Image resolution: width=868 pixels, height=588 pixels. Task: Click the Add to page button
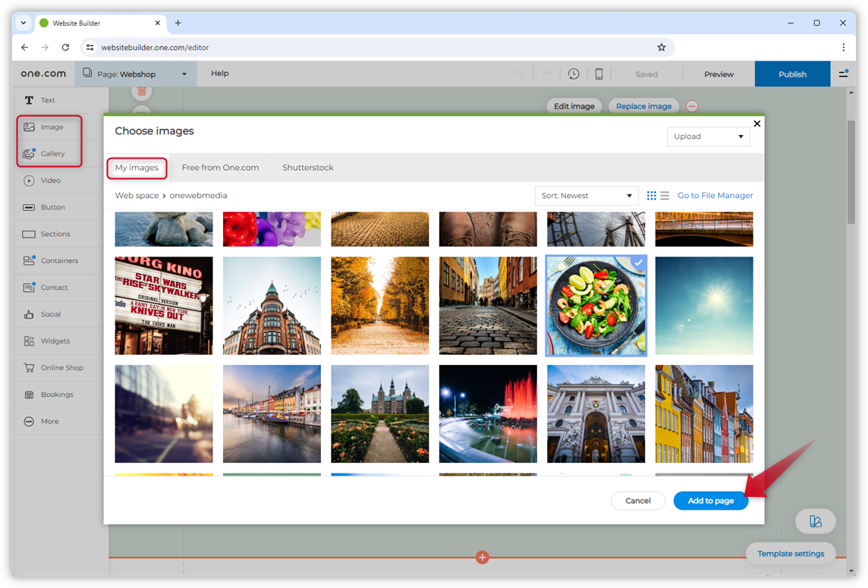coord(710,501)
